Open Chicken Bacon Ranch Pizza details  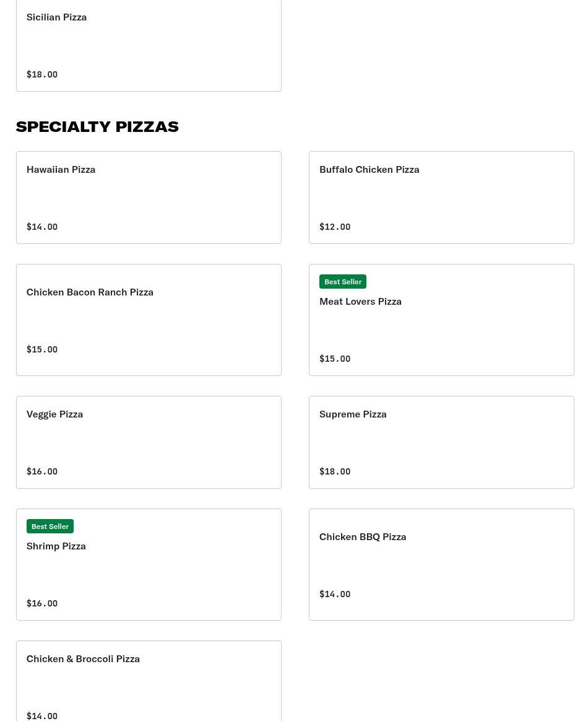point(149,320)
